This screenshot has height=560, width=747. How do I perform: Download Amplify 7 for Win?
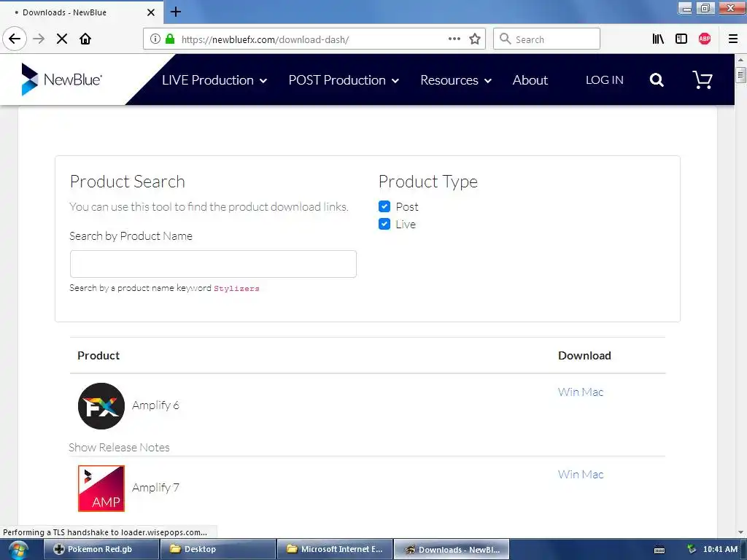click(568, 474)
